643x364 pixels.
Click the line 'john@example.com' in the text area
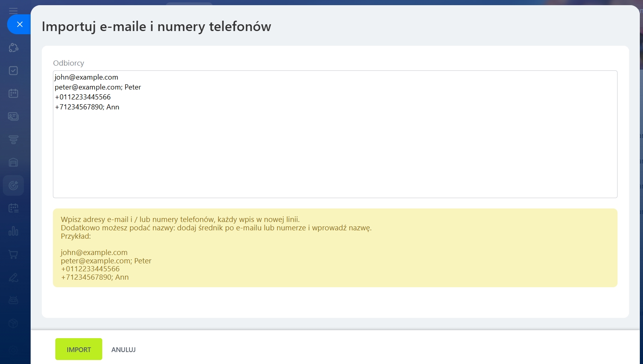click(x=86, y=77)
